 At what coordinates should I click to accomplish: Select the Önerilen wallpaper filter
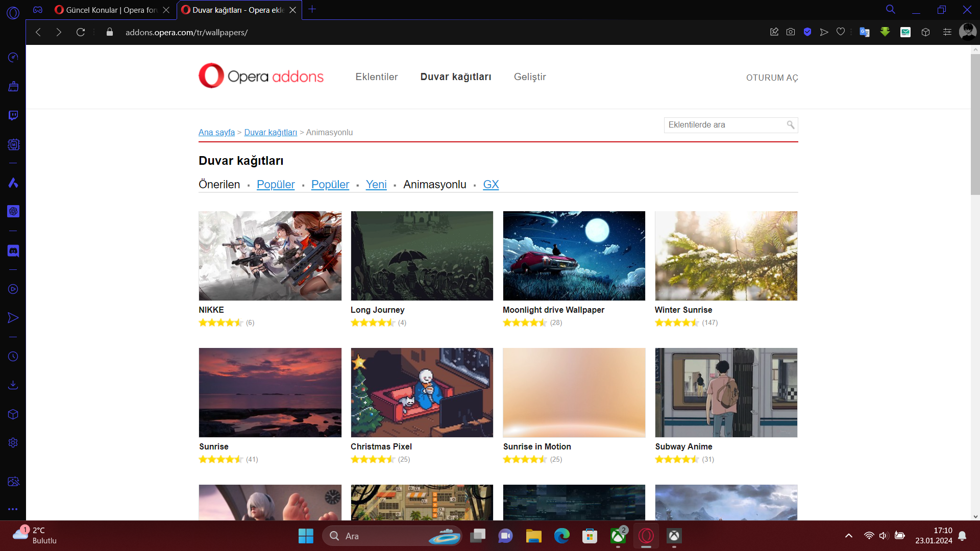(x=219, y=185)
